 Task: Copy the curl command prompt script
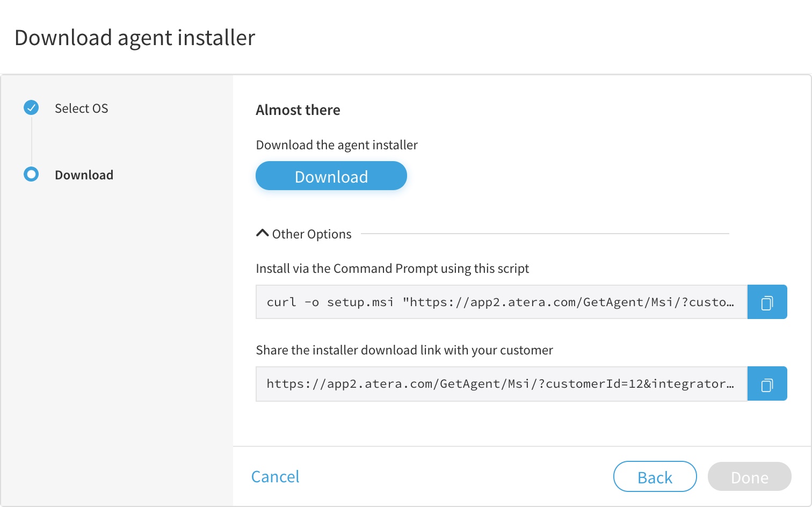point(767,302)
